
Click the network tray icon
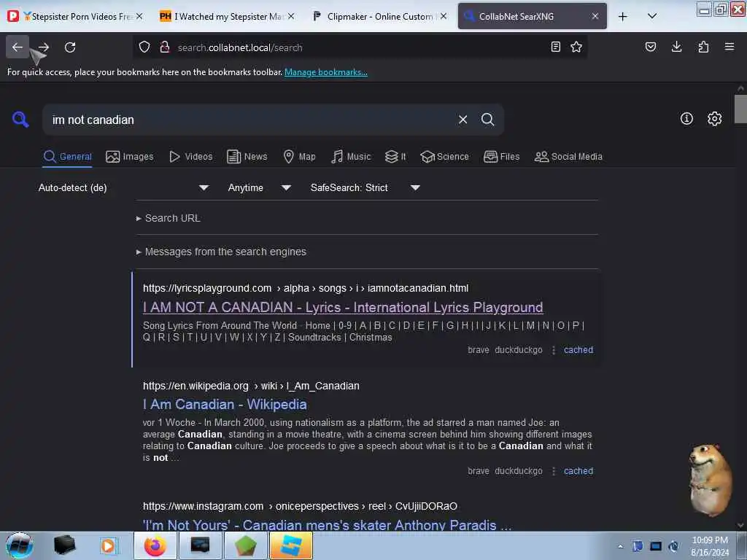(656, 546)
